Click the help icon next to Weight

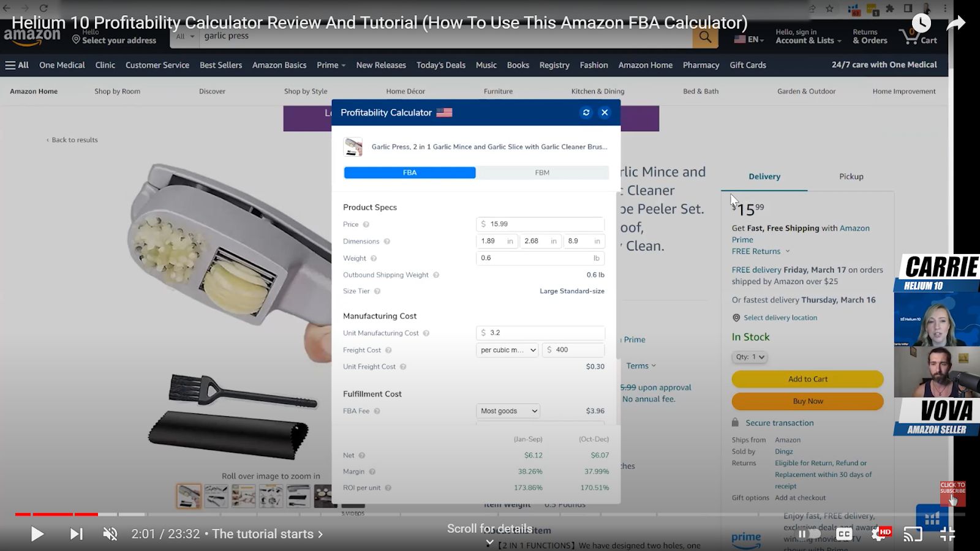374,258
